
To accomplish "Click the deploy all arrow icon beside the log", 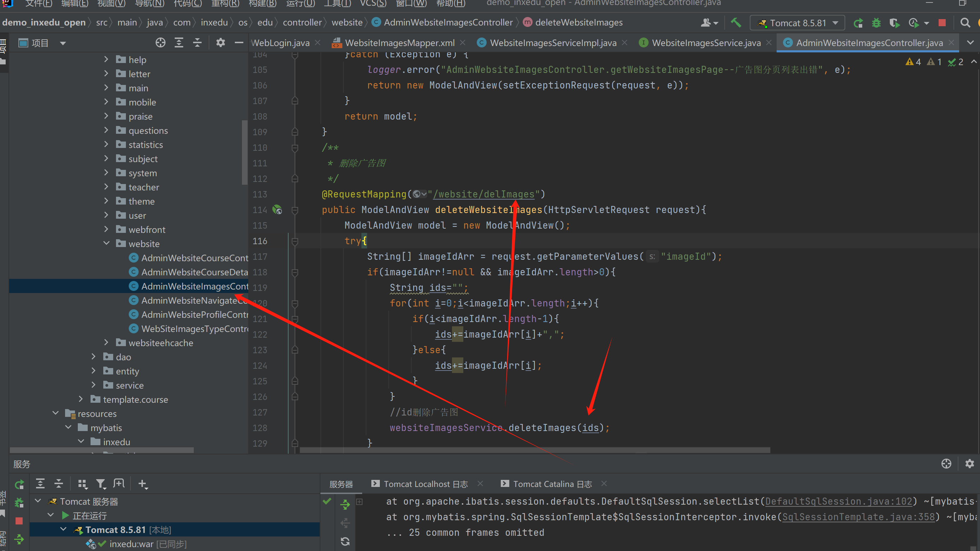I will (x=345, y=504).
